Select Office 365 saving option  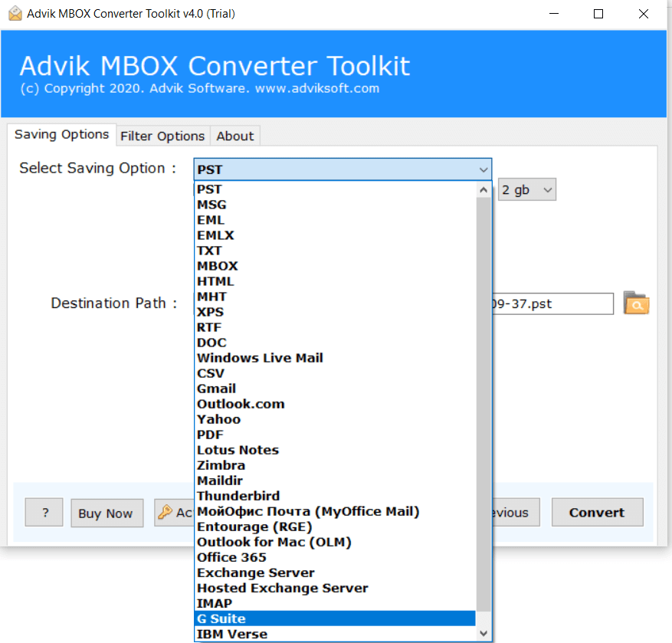coord(335,558)
